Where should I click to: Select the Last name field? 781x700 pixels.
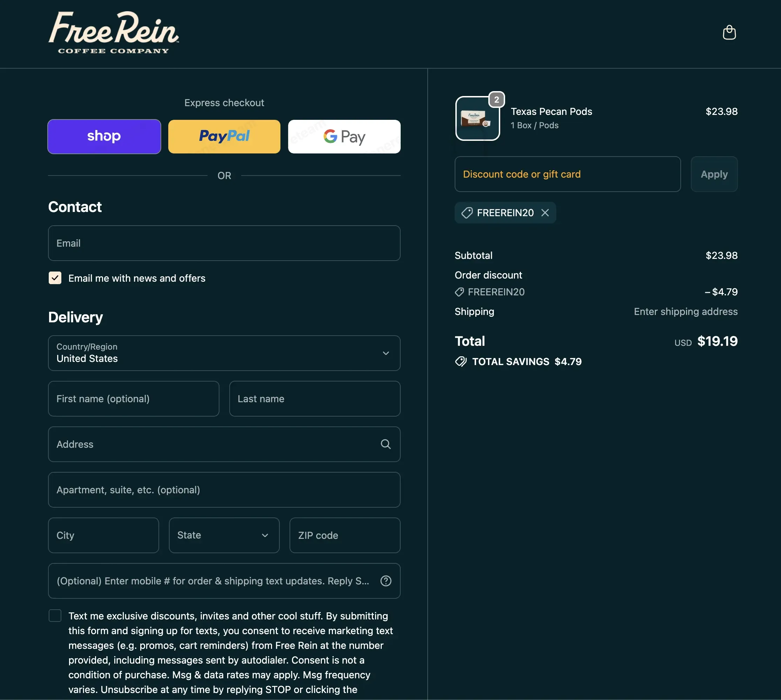tap(315, 399)
